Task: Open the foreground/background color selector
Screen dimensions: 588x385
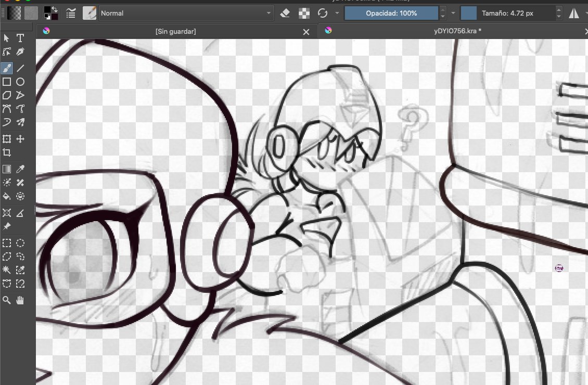Action: point(50,13)
